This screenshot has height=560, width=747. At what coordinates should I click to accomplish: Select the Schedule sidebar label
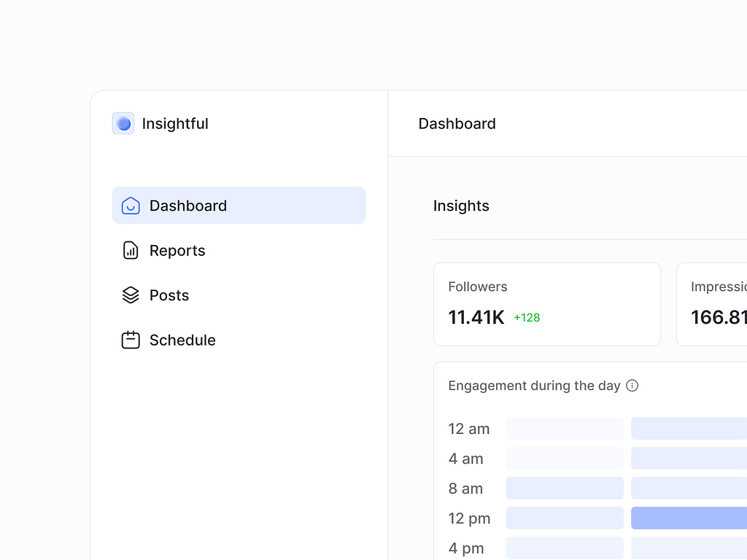pos(182,340)
